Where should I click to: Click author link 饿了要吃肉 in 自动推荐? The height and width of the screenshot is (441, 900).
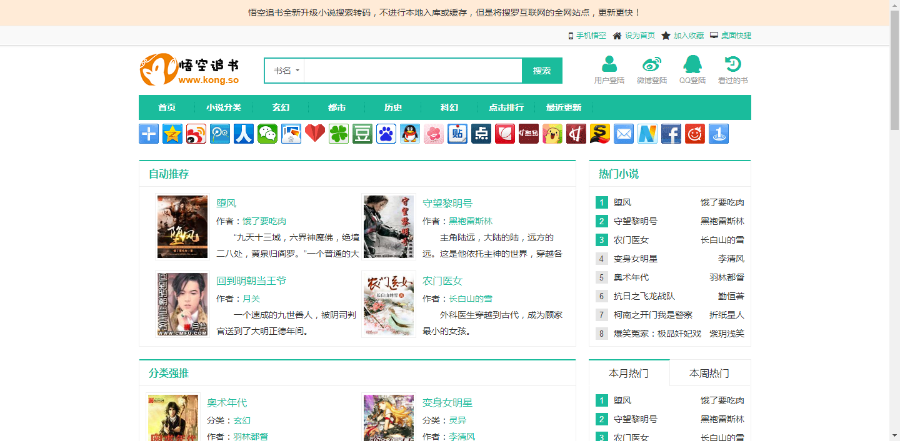point(265,221)
